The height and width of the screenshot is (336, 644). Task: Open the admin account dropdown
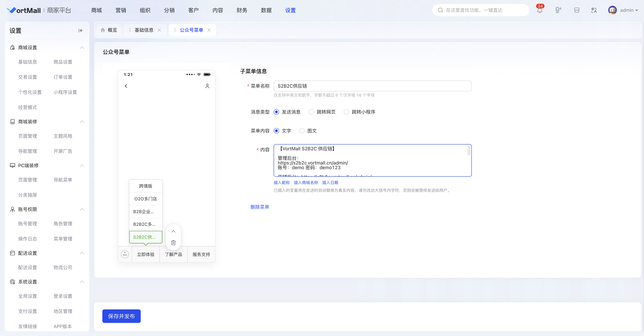(629, 10)
